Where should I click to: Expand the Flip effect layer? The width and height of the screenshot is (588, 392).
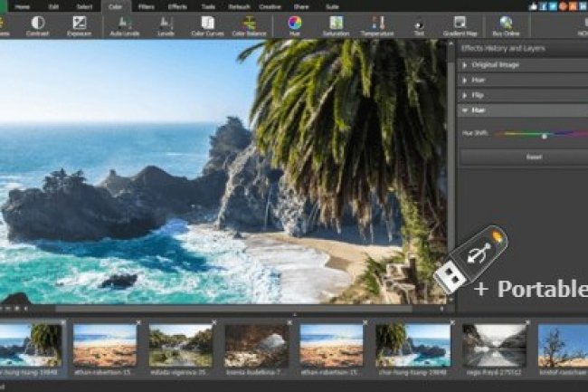click(523, 94)
